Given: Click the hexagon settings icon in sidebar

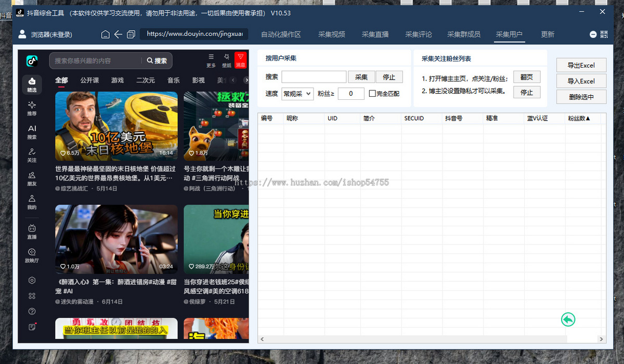Looking at the screenshot, I should (32, 280).
